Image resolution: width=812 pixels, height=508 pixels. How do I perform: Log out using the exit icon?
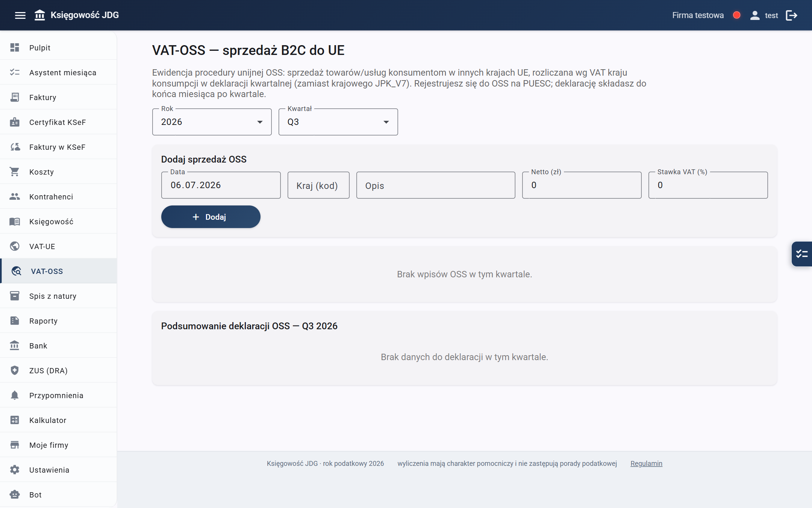pyautogui.click(x=792, y=15)
